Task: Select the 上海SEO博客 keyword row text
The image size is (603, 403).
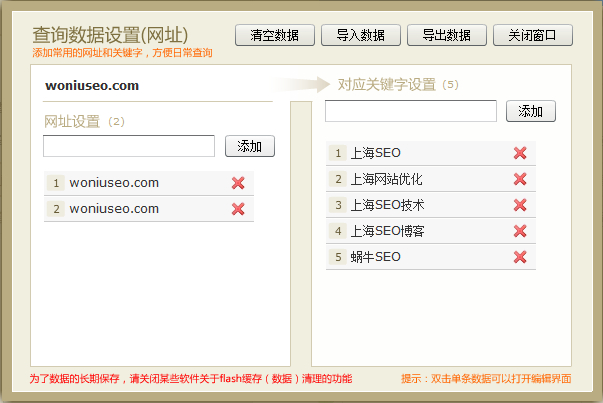Action: coord(387,231)
